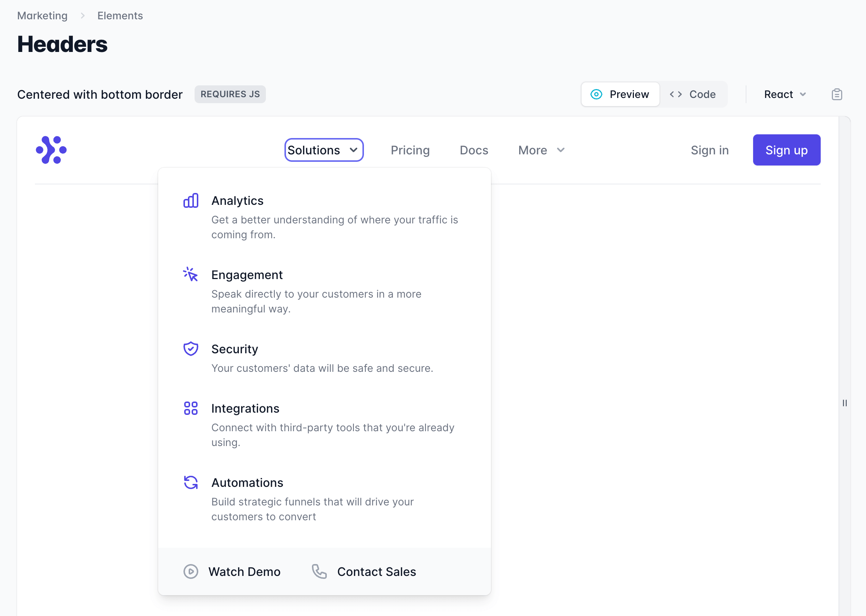Click the Analytics bar chart icon
This screenshot has width=866, height=616.
coord(191,201)
